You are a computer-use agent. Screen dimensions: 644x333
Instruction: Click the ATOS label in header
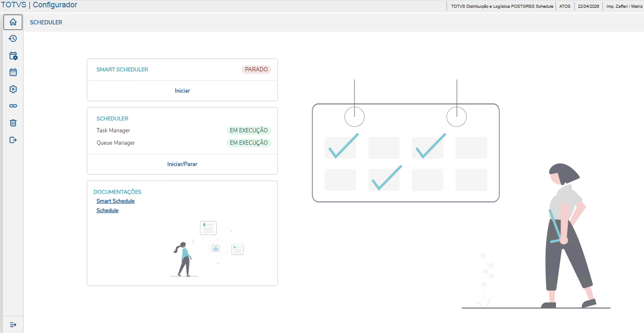pos(565,6)
